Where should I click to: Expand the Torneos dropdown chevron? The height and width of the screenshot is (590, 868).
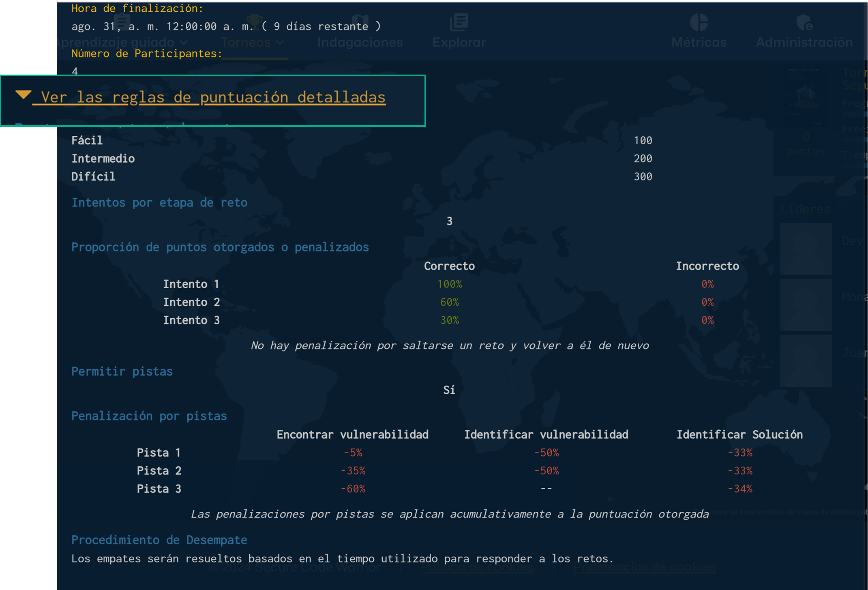280,42
